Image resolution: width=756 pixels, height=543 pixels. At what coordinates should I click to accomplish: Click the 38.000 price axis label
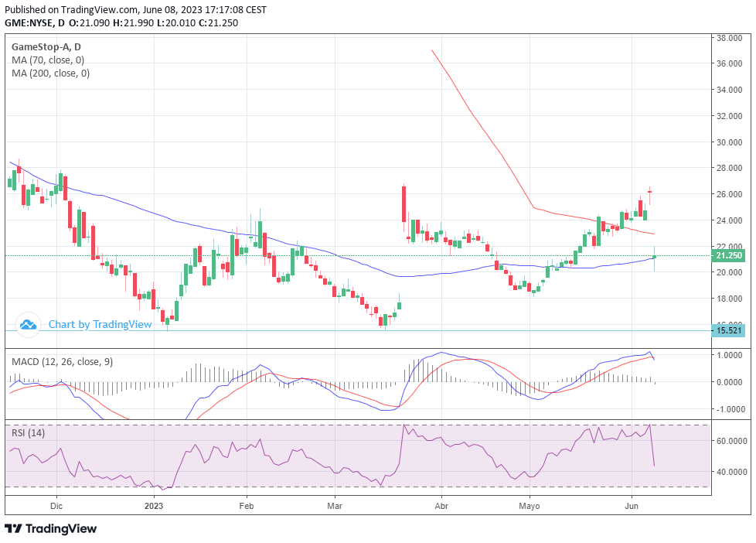coord(730,38)
